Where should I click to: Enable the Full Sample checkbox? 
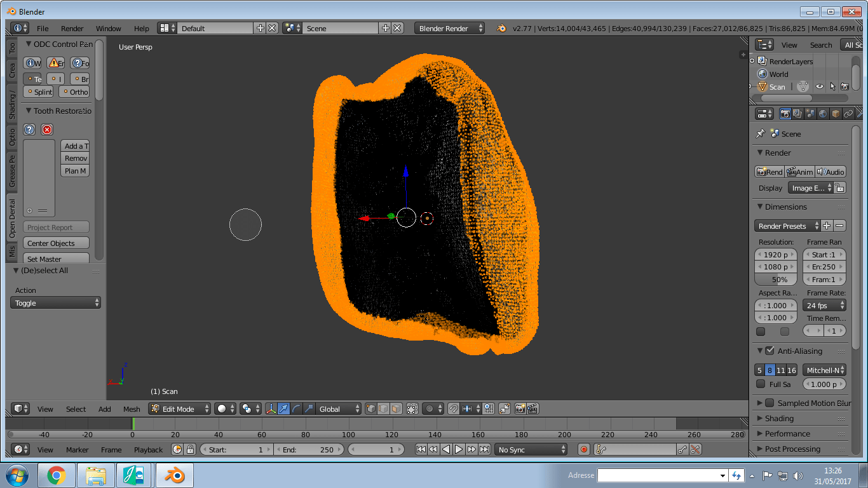[x=761, y=384]
